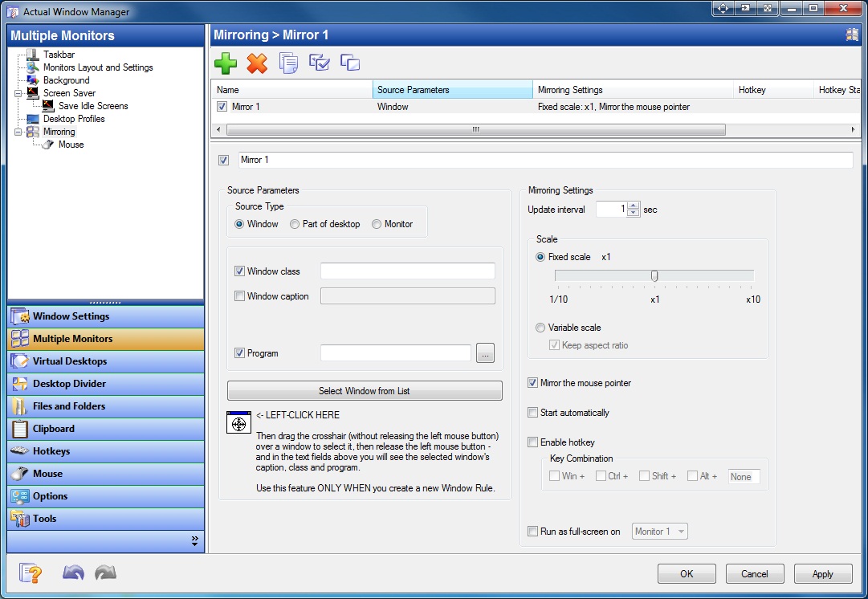The image size is (868, 599).
Task: Click the Select Window from List button
Action: (x=365, y=391)
